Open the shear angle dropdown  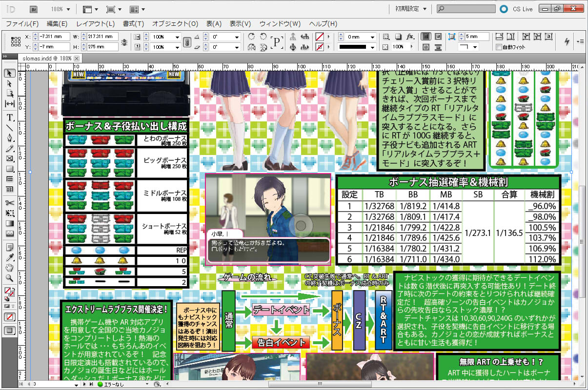pyautogui.click(x=237, y=47)
